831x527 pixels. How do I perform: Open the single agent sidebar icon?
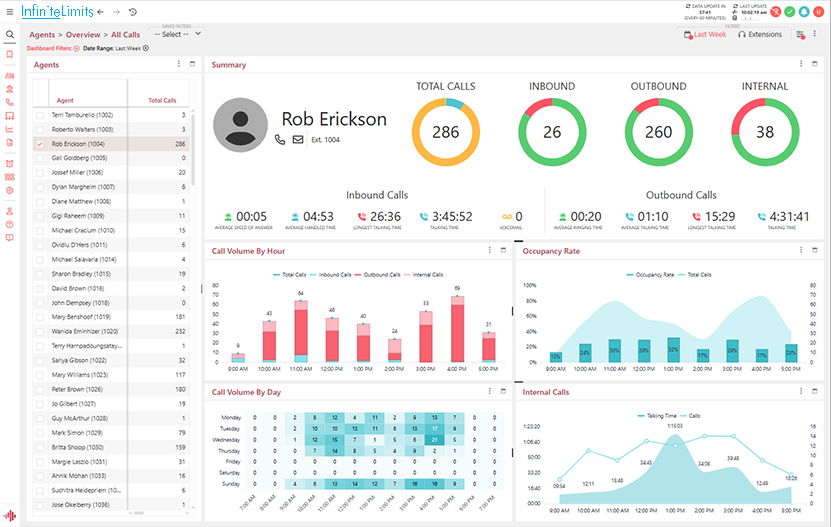coord(10,89)
